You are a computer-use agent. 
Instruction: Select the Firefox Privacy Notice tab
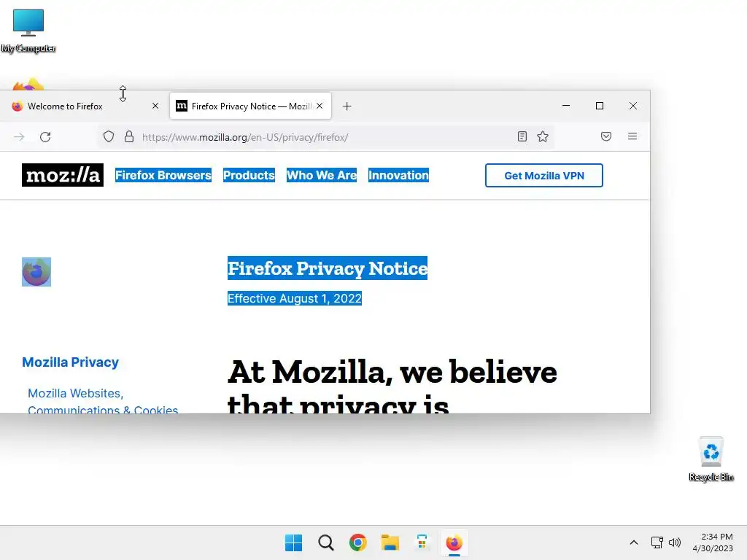pyautogui.click(x=250, y=106)
